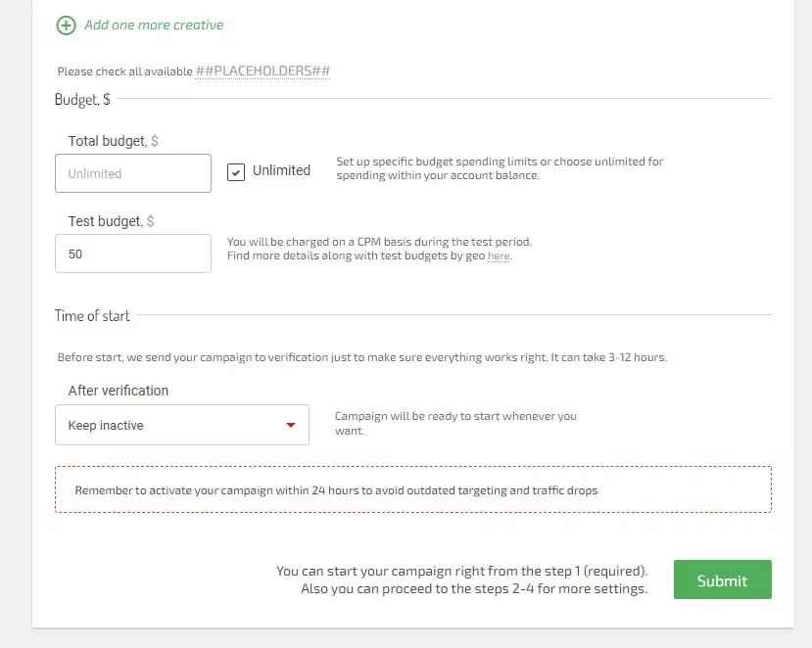
Task: Click the "Total budget, $" field label
Action: 113,141
